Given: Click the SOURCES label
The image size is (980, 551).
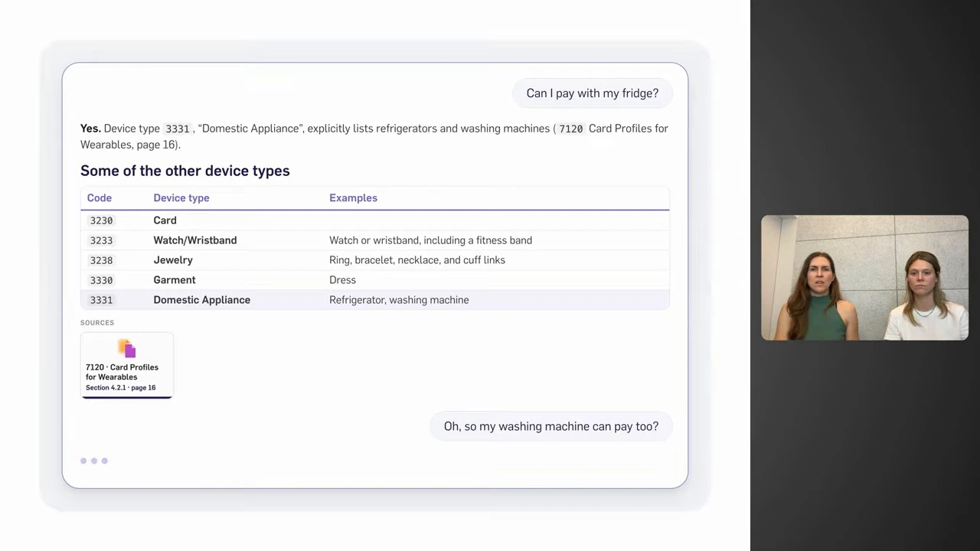Looking at the screenshot, I should 97,323.
